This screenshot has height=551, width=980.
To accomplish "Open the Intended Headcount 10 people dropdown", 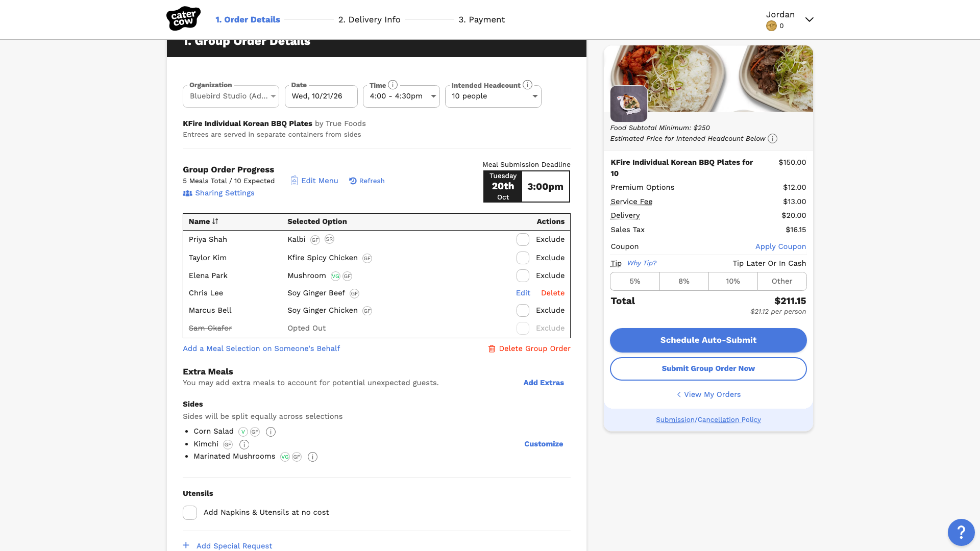I will coord(493,96).
